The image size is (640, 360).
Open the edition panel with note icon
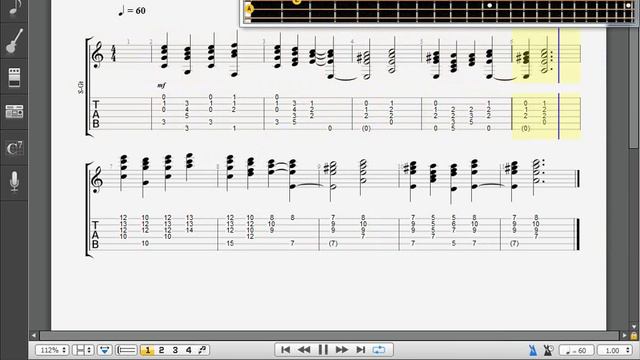coord(14,8)
